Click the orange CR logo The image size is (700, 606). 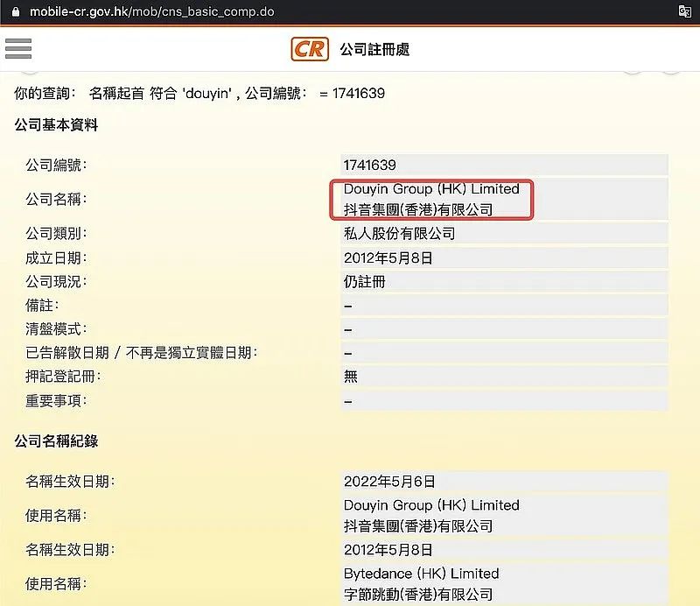point(310,49)
